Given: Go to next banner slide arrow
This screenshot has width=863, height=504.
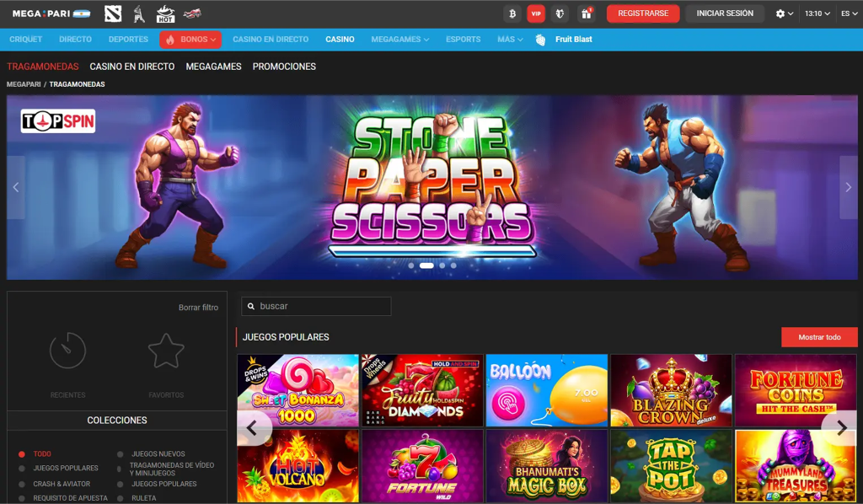Looking at the screenshot, I should pos(848,188).
